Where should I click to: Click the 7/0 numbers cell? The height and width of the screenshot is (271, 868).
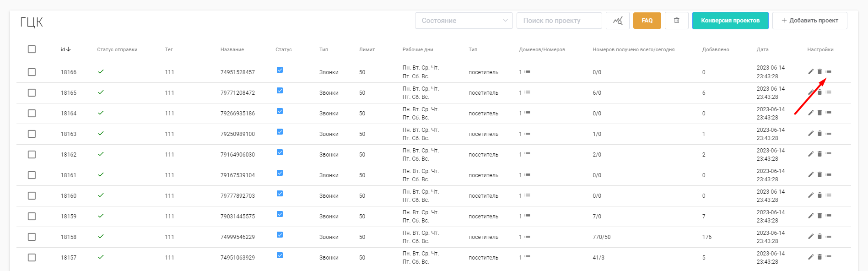[x=597, y=217]
